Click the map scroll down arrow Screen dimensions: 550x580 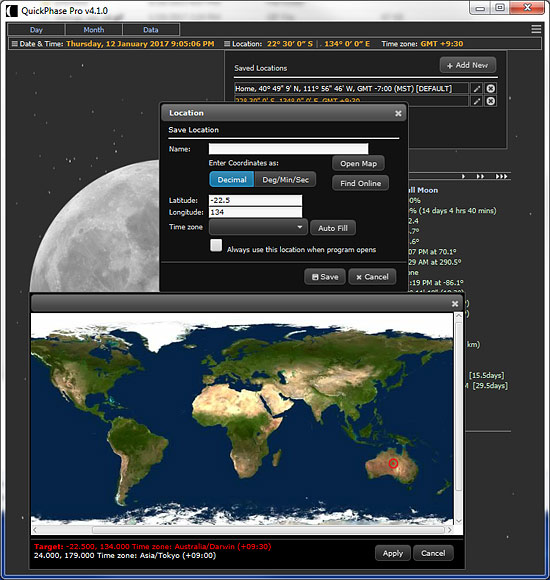458,521
